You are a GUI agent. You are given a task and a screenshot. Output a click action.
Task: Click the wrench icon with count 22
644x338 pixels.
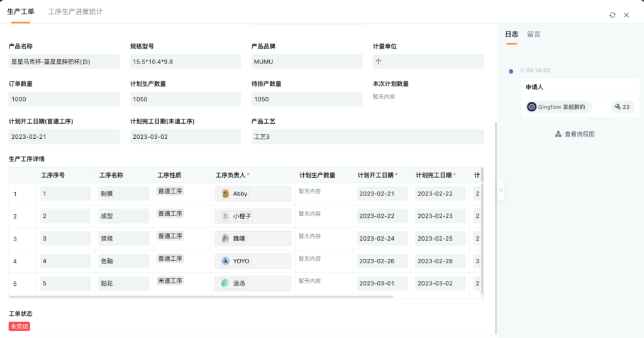click(x=617, y=107)
